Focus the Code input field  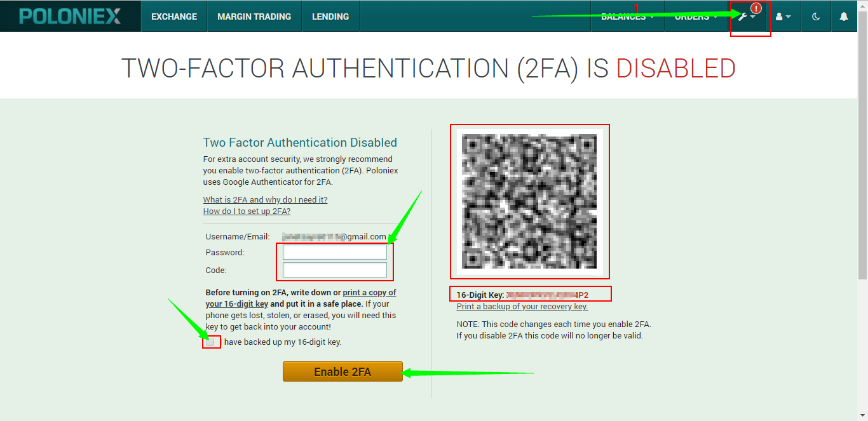(x=335, y=270)
